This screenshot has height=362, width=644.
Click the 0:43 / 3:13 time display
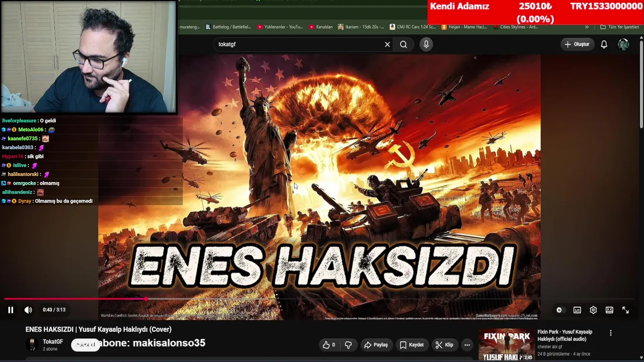[x=54, y=310]
